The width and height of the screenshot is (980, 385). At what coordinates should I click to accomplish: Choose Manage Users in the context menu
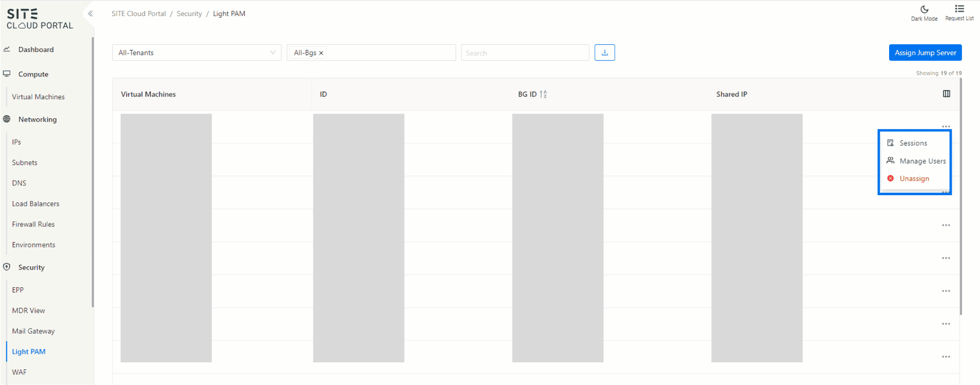922,161
